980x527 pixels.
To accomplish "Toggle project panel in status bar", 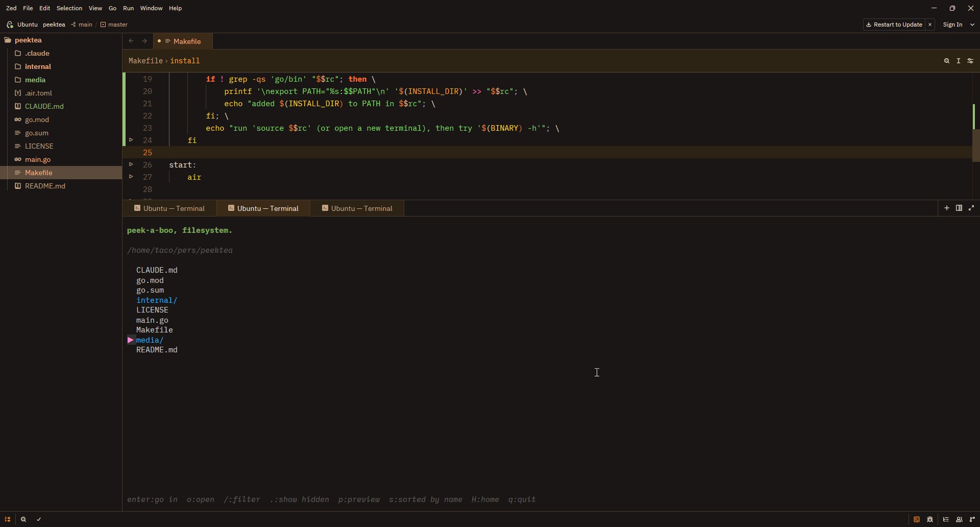I will pyautogui.click(x=8, y=519).
